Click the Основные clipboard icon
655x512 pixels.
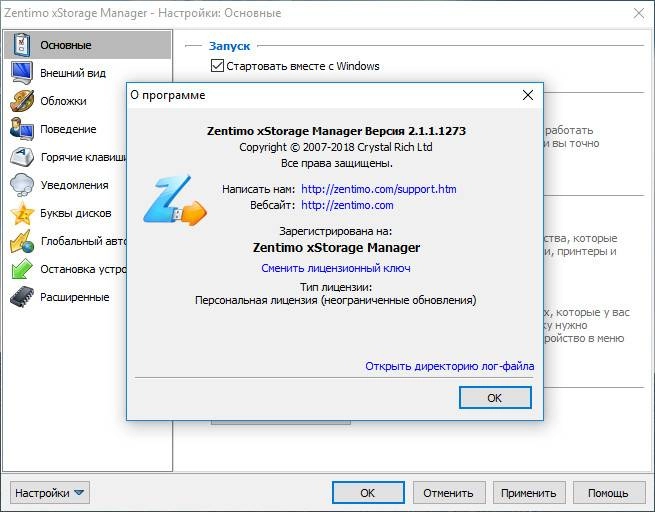pos(21,45)
